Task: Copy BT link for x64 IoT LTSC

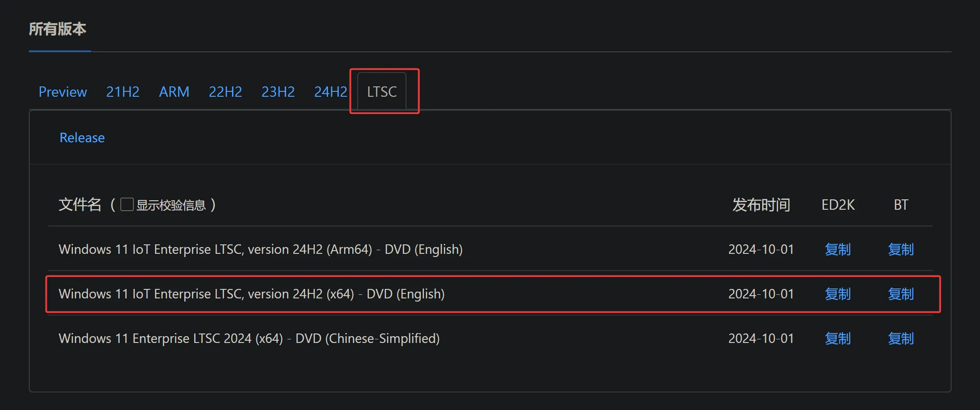Action: coord(901,294)
